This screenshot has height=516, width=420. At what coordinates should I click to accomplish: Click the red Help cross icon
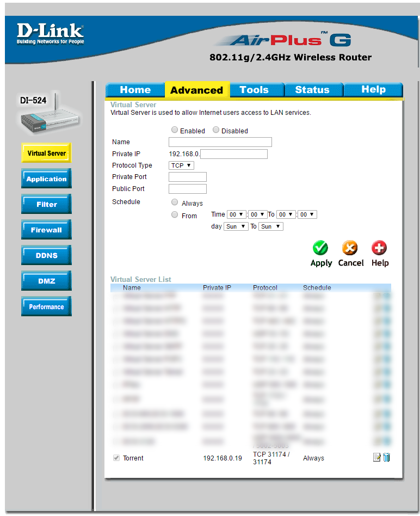coord(379,248)
